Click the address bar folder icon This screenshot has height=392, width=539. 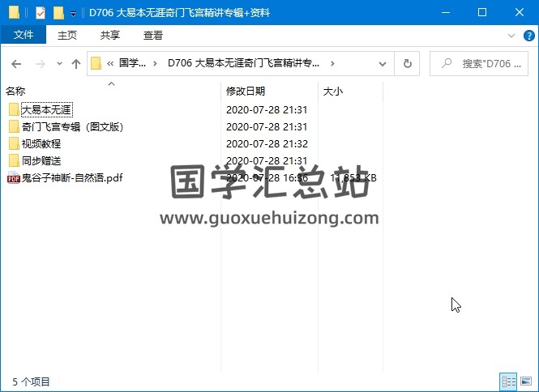(x=96, y=63)
